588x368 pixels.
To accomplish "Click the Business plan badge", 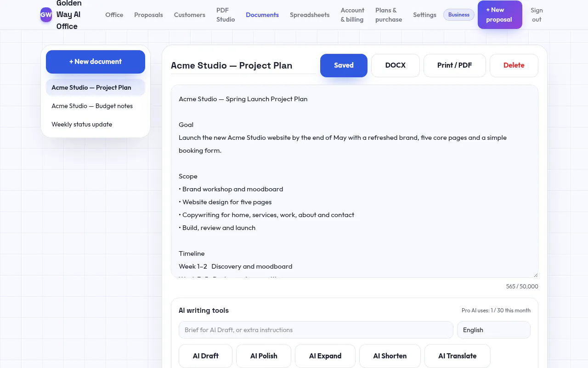I will 459,15.
